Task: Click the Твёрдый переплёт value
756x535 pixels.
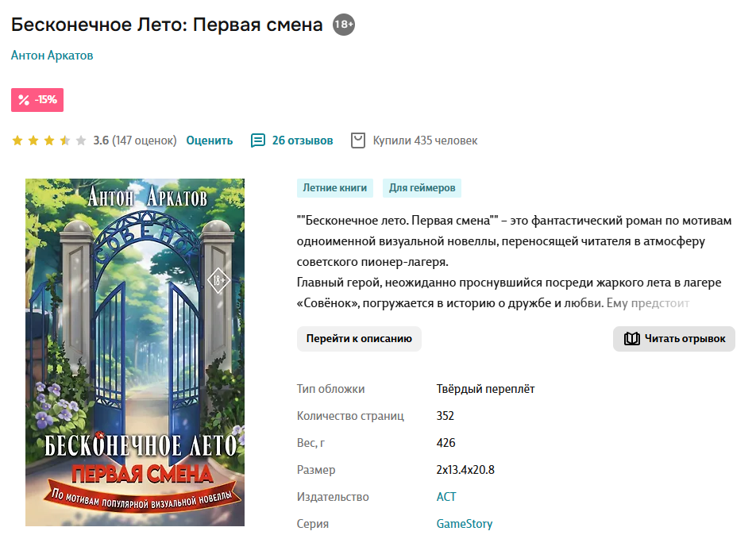Action: coord(485,388)
